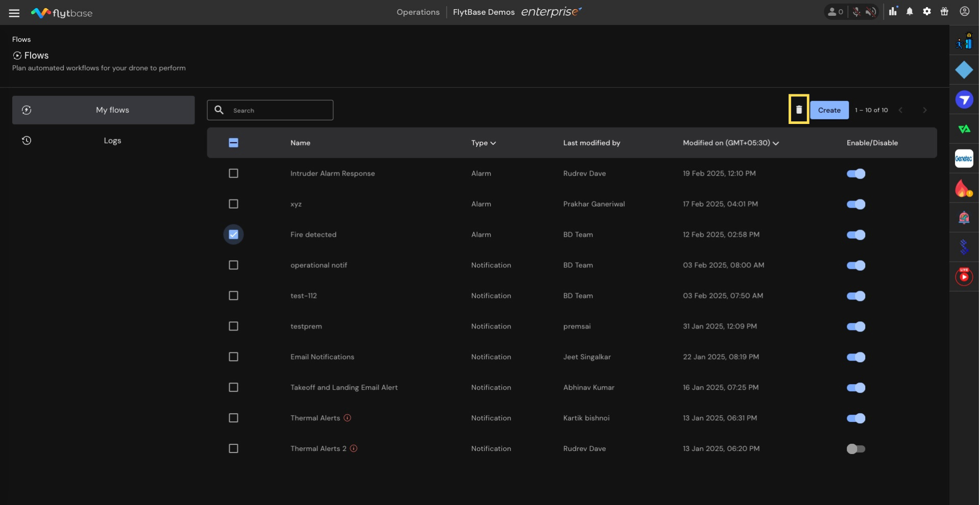Open the bar chart analytics icon
This screenshot has width=980, height=505.
[x=893, y=12]
